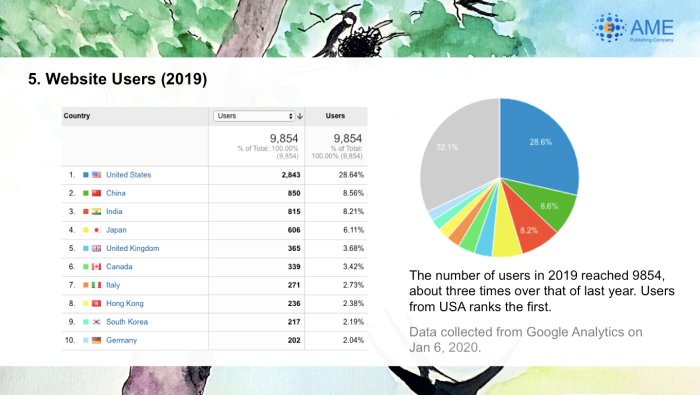Open the South Korea country link
Viewport: 700px width, 395px height.
[127, 322]
